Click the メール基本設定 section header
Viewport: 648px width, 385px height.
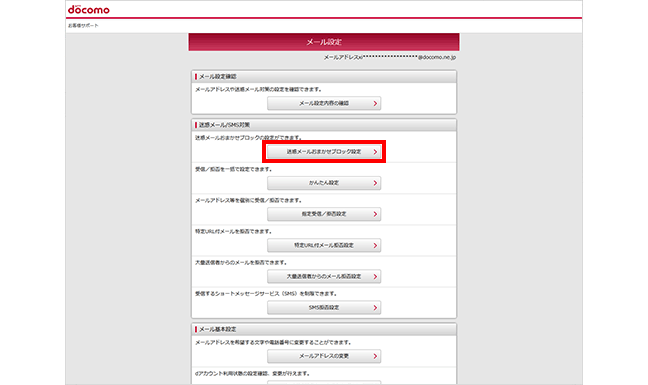324,329
